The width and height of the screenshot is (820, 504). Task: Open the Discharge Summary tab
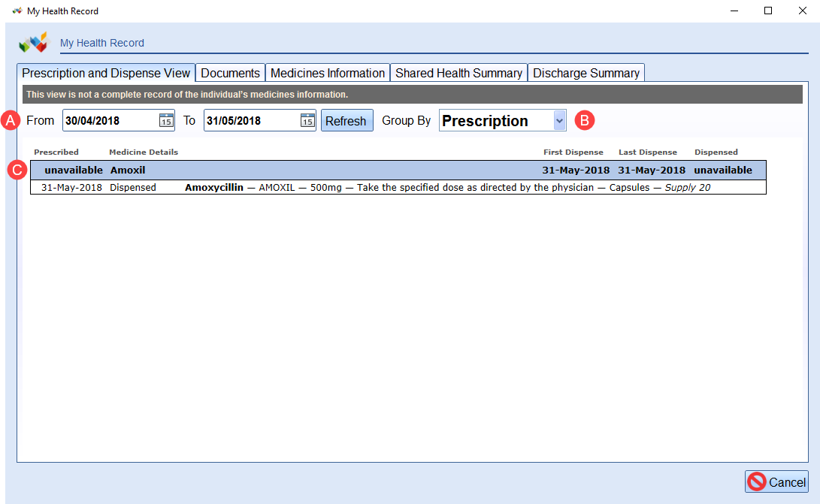(586, 72)
